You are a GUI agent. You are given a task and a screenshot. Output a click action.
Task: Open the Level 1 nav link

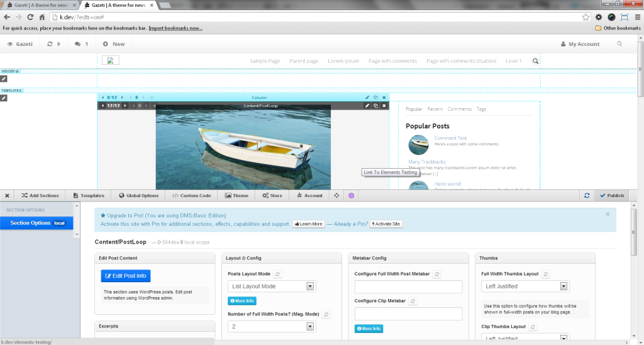514,61
